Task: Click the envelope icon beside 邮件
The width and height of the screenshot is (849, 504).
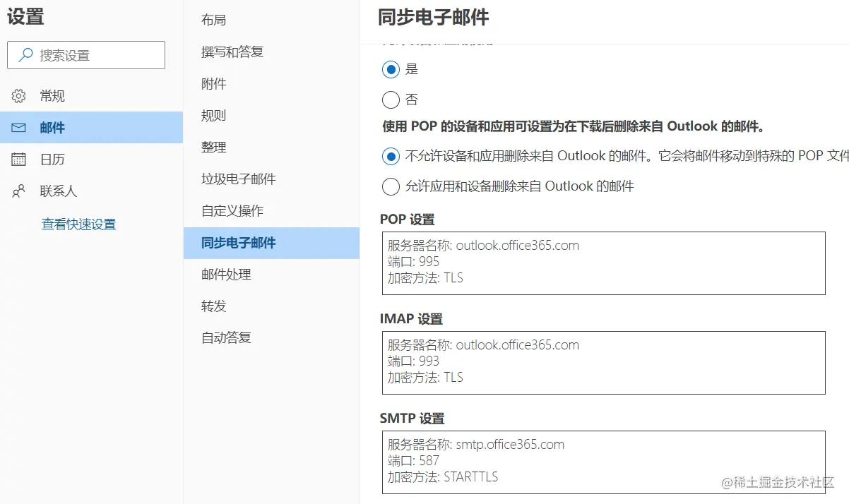Action: pyautogui.click(x=19, y=128)
